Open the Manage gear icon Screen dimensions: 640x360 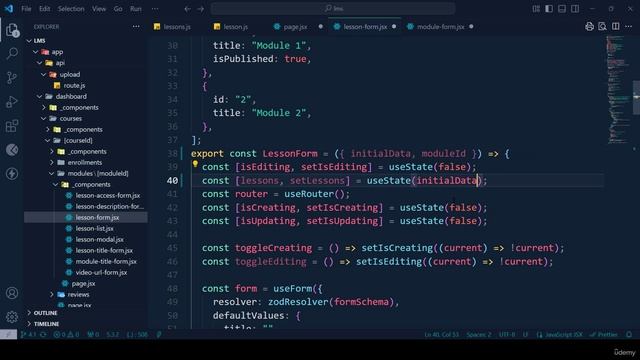[x=12, y=317]
